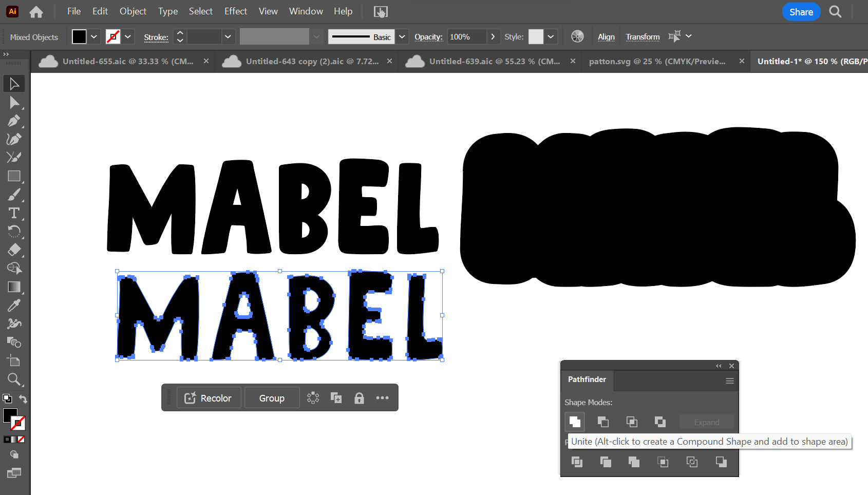This screenshot has height=495, width=868.
Task: Open the Effect menu
Action: tap(235, 11)
